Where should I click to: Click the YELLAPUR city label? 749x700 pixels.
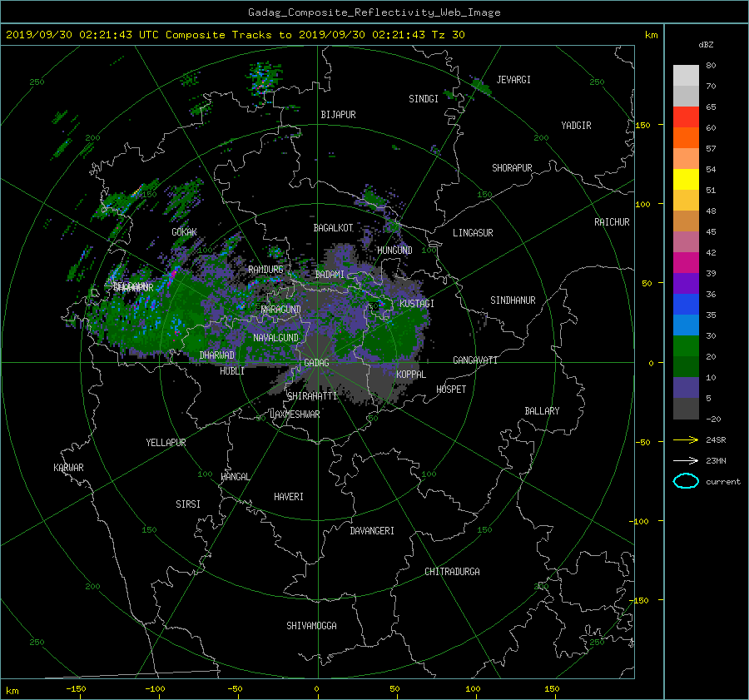pos(166,443)
